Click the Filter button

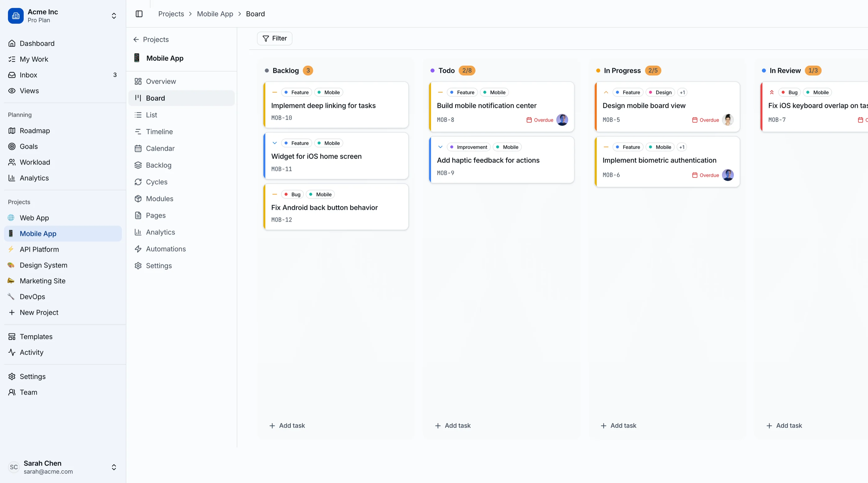[x=275, y=38]
